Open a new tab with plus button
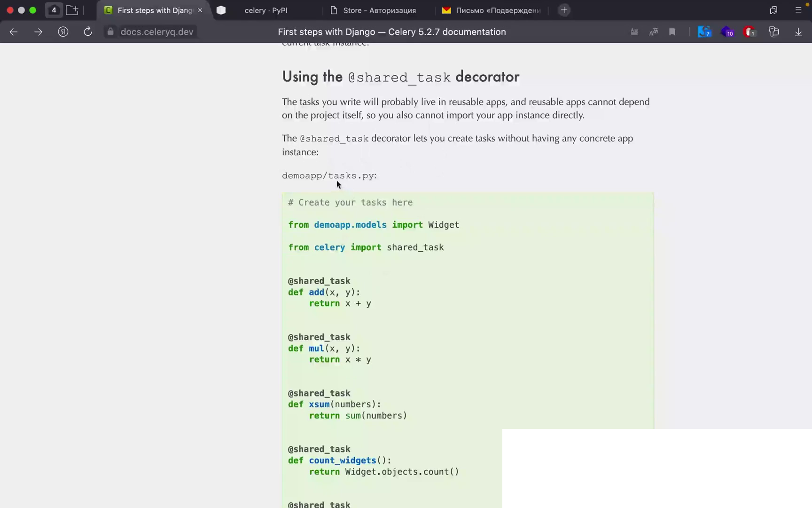 pos(564,10)
